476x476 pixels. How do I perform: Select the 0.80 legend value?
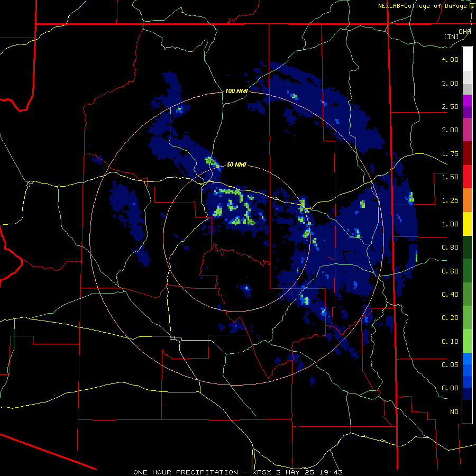(450, 248)
